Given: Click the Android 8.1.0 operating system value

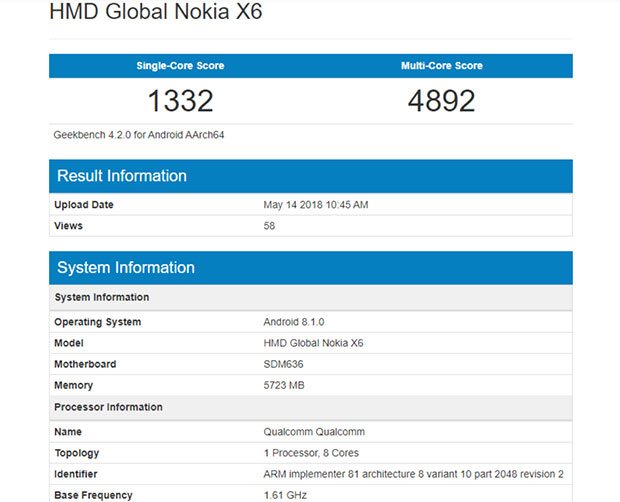Looking at the screenshot, I should click(294, 322).
